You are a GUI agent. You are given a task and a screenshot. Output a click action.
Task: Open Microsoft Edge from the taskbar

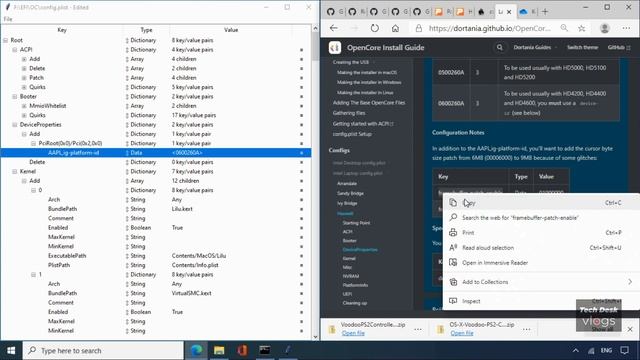pos(197,350)
